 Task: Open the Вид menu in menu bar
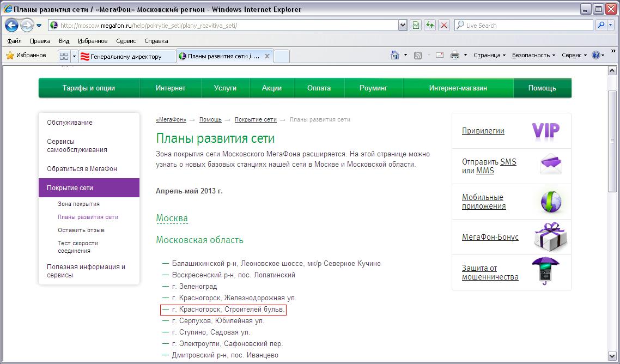(x=64, y=41)
